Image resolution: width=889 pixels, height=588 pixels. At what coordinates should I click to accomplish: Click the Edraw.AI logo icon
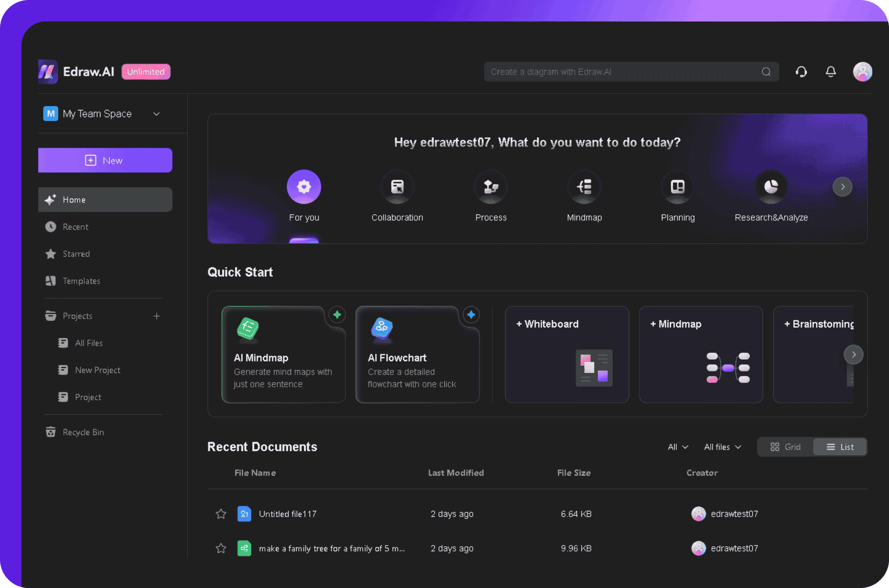(x=48, y=72)
